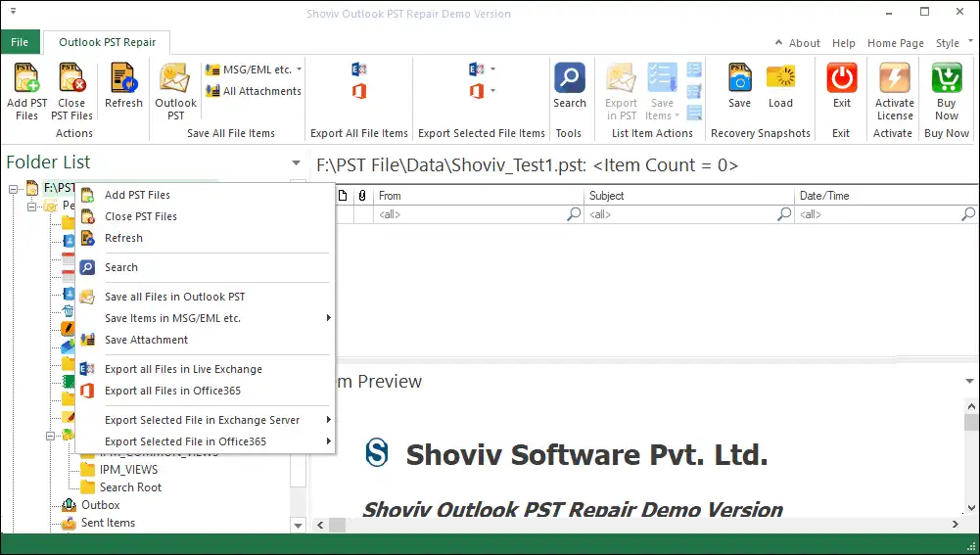
Task: Open the Folder List panel dropdown arrow
Action: point(296,163)
